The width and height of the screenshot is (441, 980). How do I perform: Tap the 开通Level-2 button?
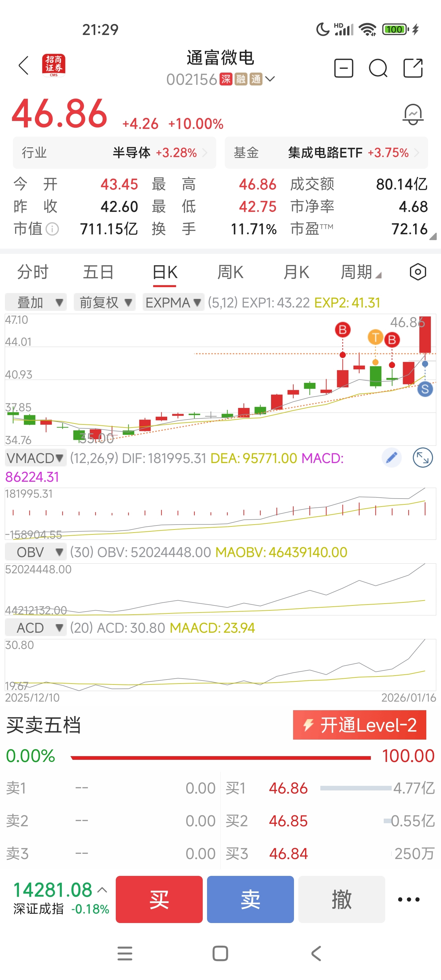[x=360, y=725]
